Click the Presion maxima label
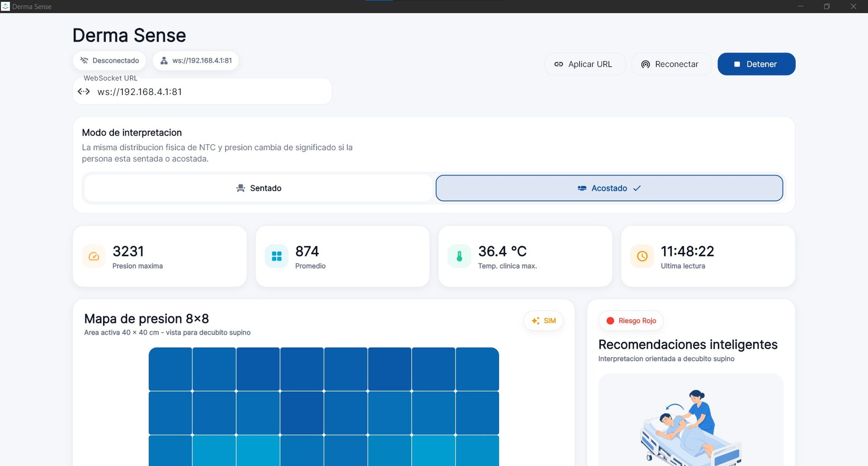This screenshot has width=868, height=466. 137,266
